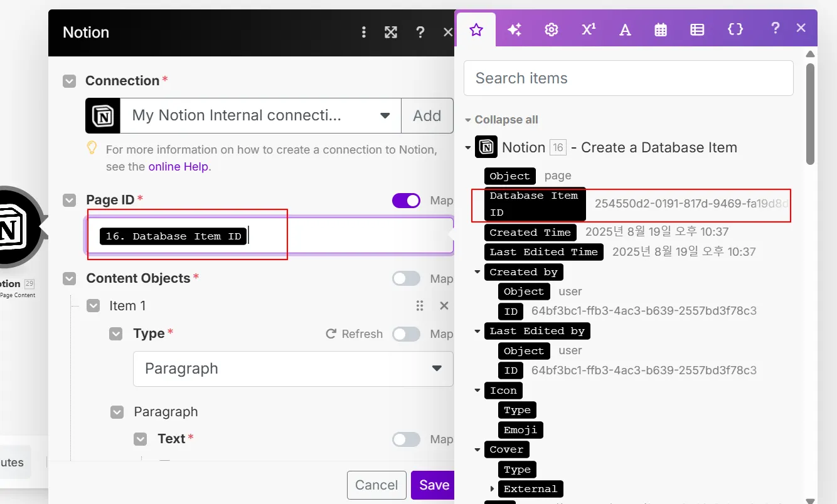Insert the ID pill under Created by
The height and width of the screenshot is (504, 837).
[511, 312]
